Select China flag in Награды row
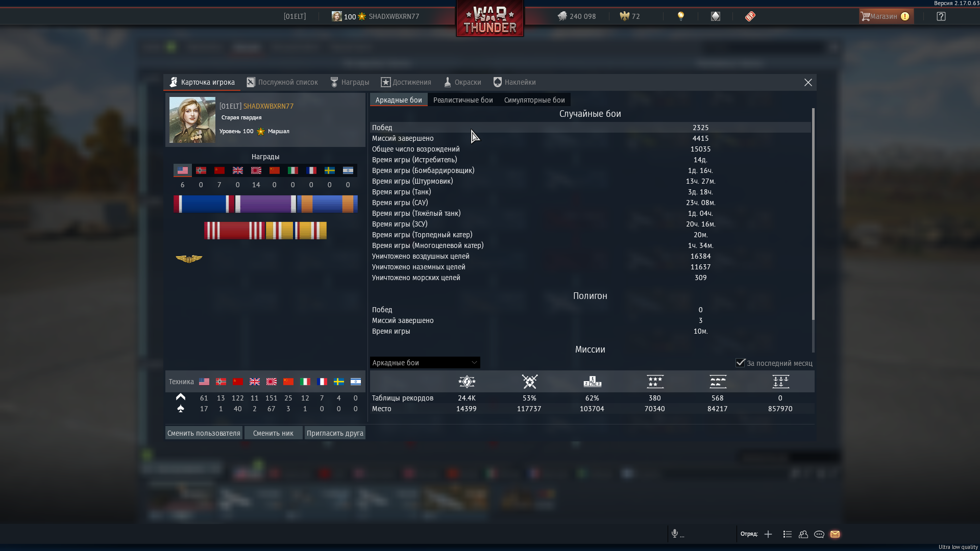980x551 pixels. (x=275, y=170)
